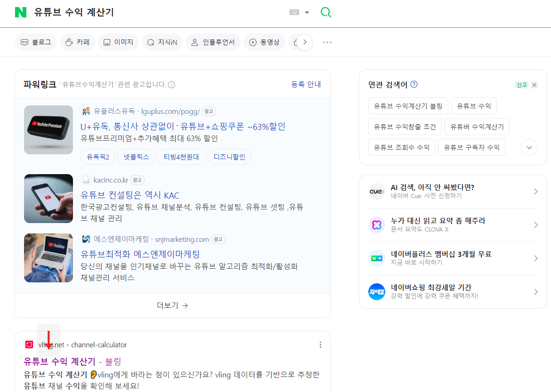551x392 pixels.
Task: Click the 유독픽2 sublink chip
Action: [x=98, y=157]
